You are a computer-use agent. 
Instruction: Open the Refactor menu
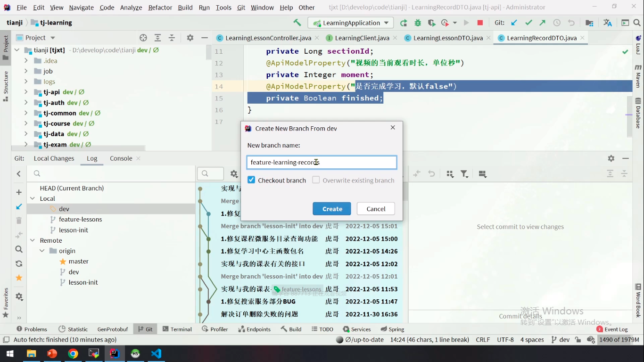(x=160, y=8)
